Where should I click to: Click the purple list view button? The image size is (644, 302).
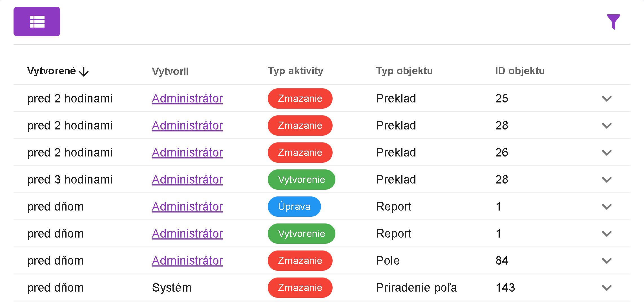click(37, 22)
